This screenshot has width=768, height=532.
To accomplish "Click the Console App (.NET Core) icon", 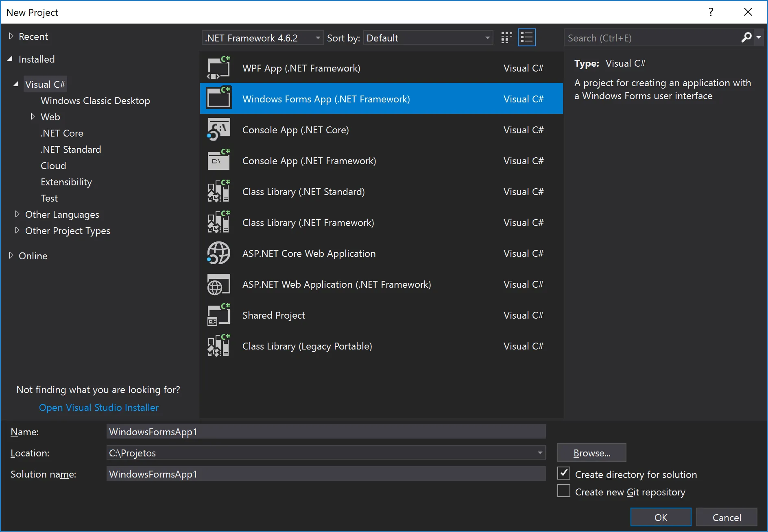I will tap(219, 130).
